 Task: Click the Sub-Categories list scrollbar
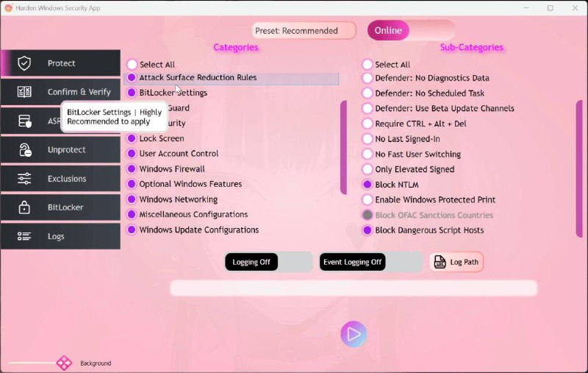pos(579,168)
